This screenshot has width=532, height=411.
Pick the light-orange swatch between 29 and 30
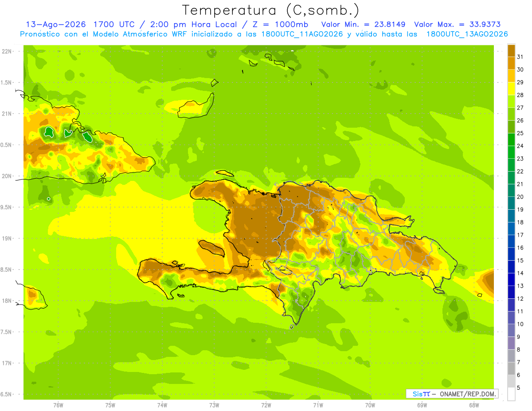coord(511,75)
